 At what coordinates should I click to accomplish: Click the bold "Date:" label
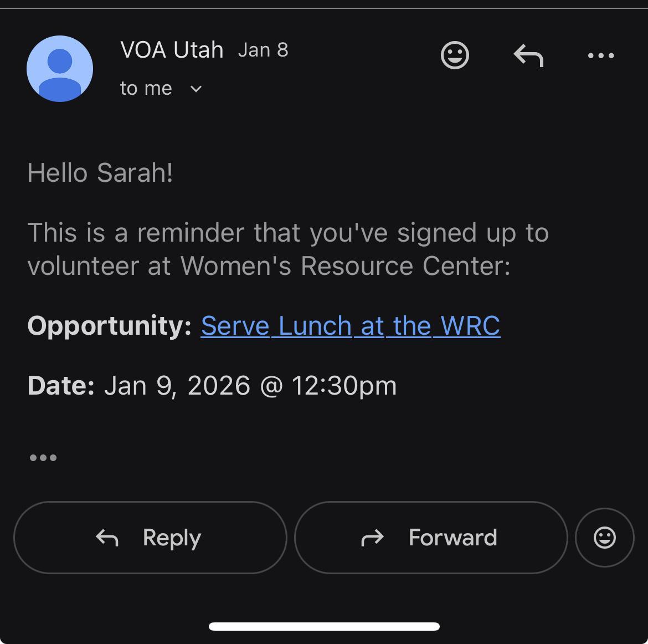(61, 386)
